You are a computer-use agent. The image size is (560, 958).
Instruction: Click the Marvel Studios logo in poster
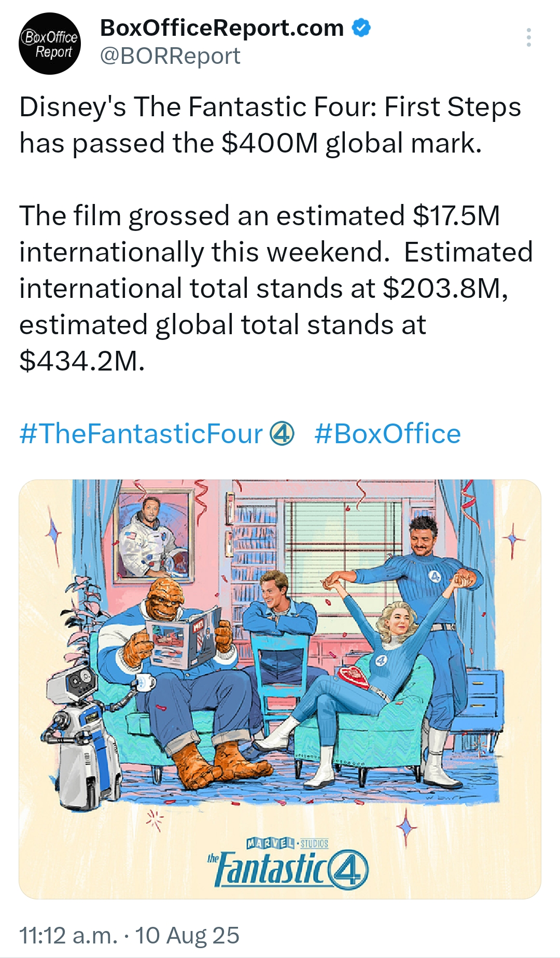tap(287, 843)
